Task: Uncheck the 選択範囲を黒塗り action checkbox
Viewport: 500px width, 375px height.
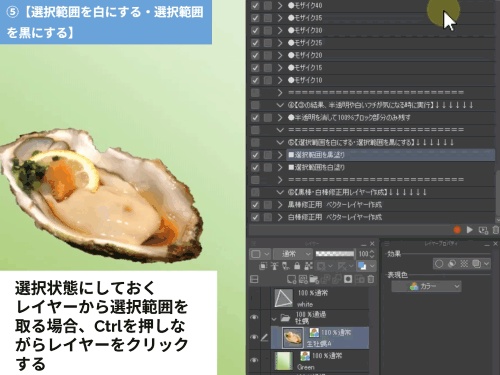Action: pos(255,155)
